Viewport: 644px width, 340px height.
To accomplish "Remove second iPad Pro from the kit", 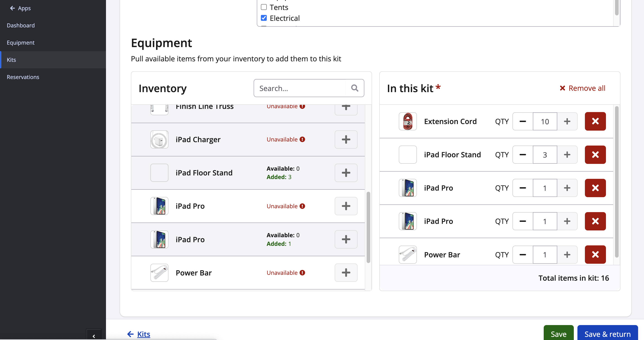I will [x=595, y=221].
